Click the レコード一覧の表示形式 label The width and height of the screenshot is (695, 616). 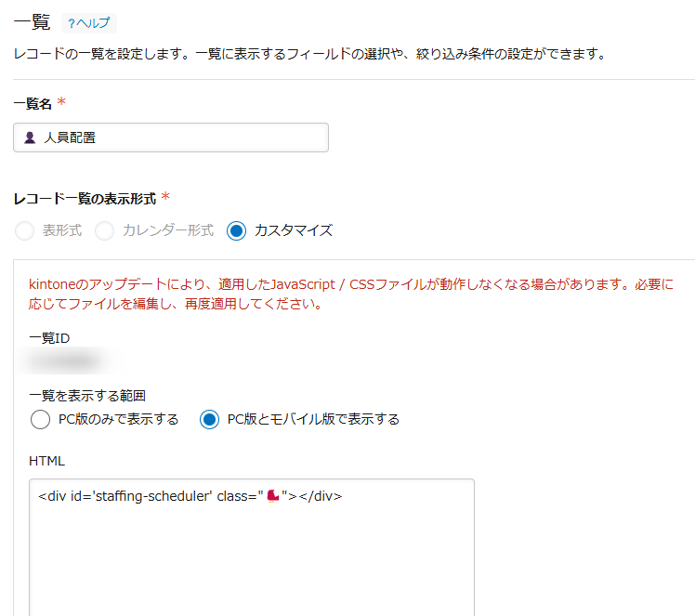(x=85, y=199)
